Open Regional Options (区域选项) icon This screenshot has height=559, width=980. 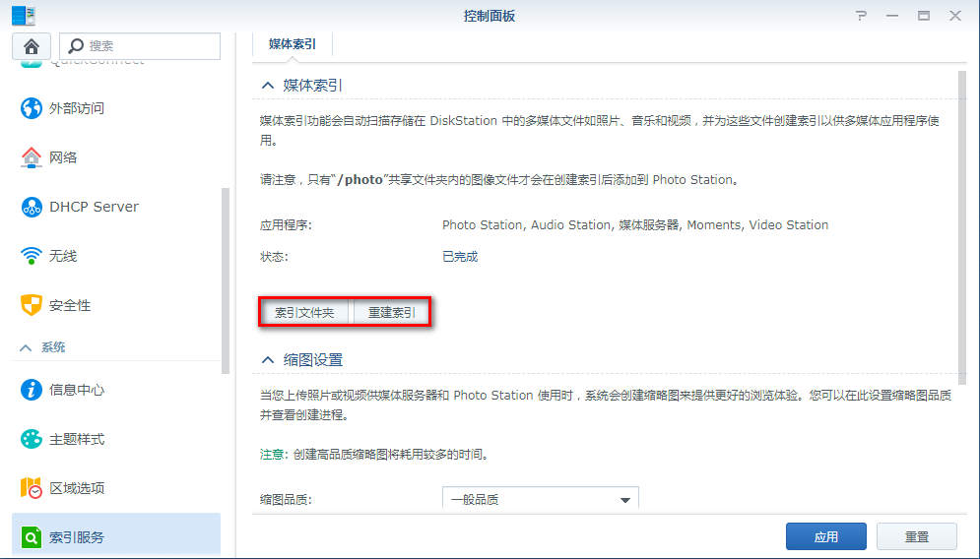[32, 488]
